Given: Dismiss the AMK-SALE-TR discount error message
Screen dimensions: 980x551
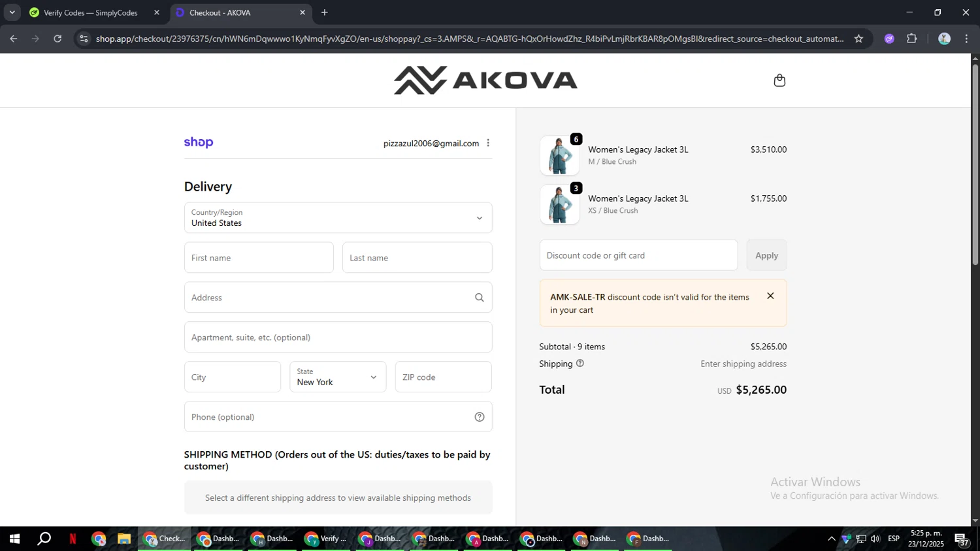Looking at the screenshot, I should click(770, 296).
